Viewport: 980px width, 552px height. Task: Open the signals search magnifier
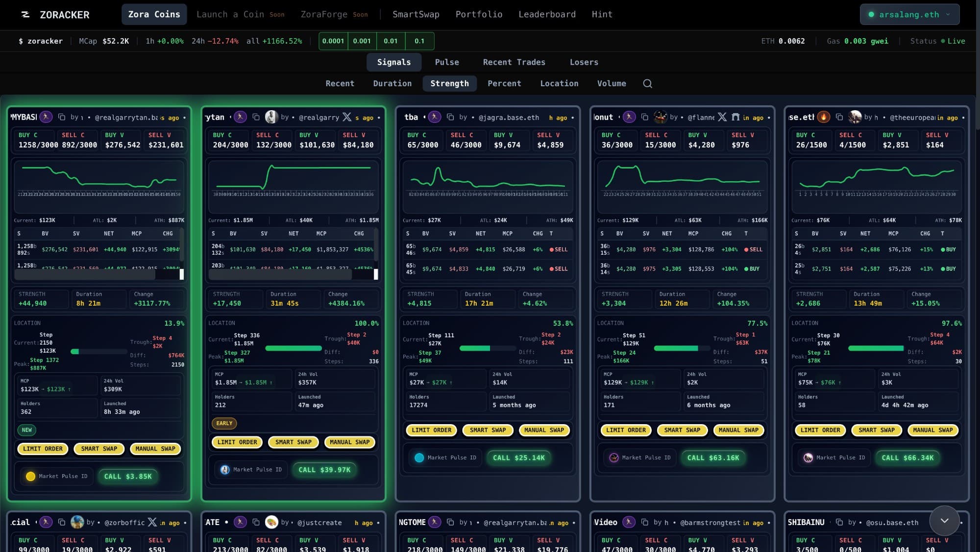pyautogui.click(x=647, y=84)
